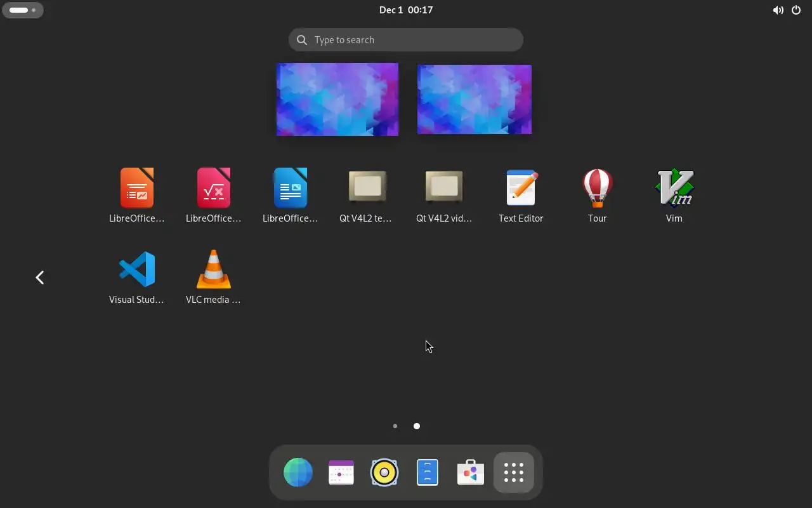Launch the Text Editor app
The width and height of the screenshot is (812, 508).
point(521,188)
